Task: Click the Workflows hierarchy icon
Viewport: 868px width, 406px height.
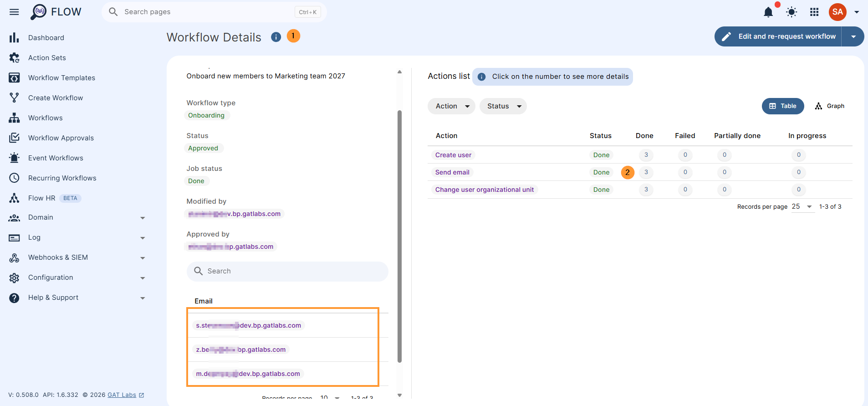Action: (14, 118)
